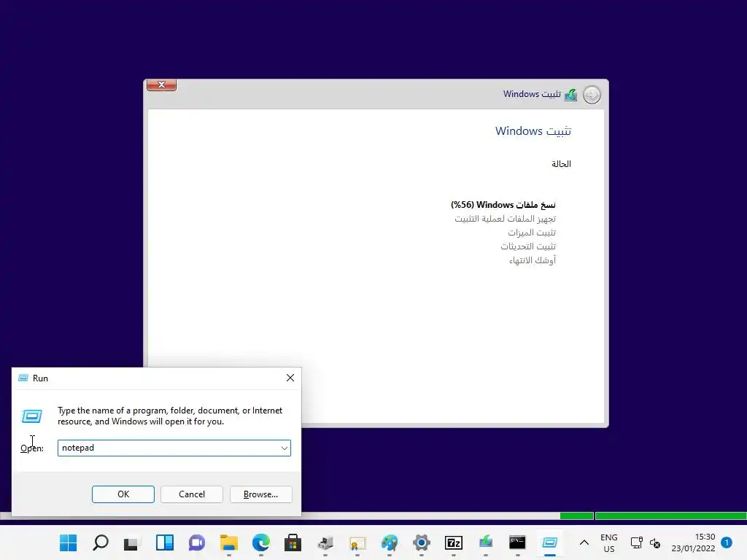The width and height of the screenshot is (747, 560).
Task: Click OK in Run dialog
Action: [123, 494]
